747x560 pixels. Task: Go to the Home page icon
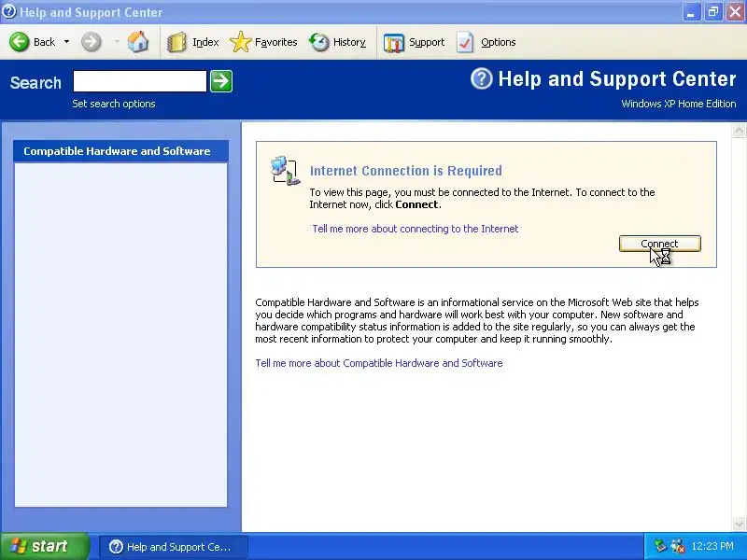137,42
